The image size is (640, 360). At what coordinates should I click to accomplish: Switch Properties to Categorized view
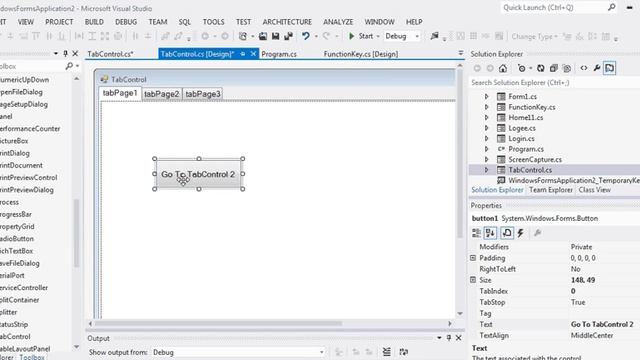point(476,233)
